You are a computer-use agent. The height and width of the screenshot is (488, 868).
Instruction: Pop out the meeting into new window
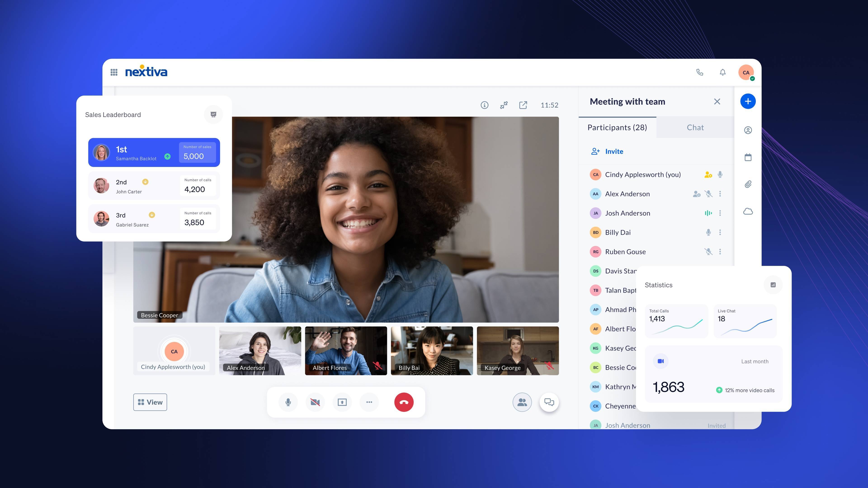(x=523, y=105)
